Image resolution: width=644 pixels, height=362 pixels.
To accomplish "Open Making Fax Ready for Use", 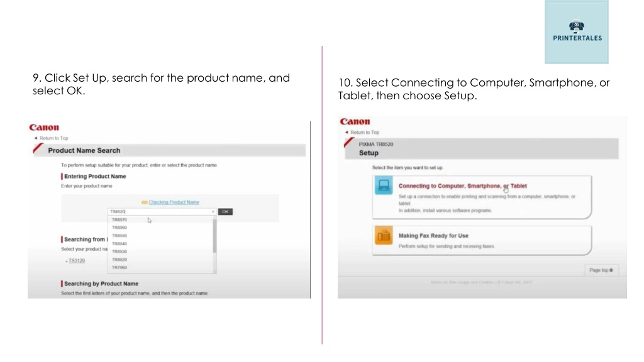I will [433, 236].
